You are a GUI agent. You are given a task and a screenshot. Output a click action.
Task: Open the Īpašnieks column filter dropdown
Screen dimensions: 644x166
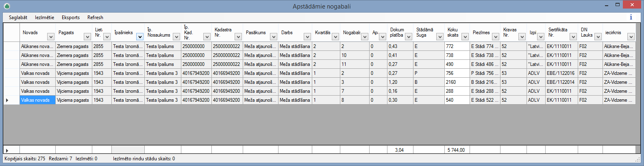pos(140,37)
